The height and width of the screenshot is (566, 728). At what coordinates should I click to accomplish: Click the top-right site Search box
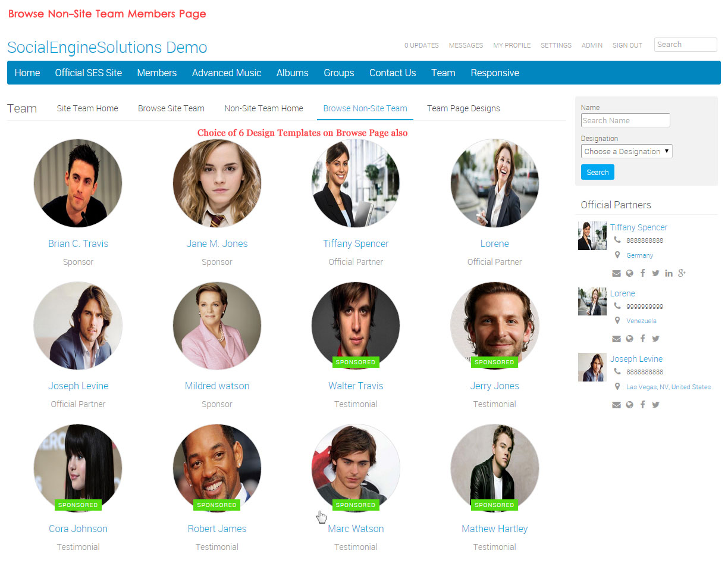[x=685, y=45]
